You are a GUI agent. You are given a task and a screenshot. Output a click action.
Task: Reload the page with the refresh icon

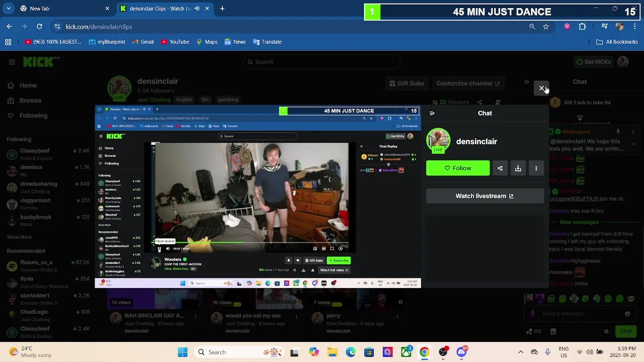click(x=39, y=27)
